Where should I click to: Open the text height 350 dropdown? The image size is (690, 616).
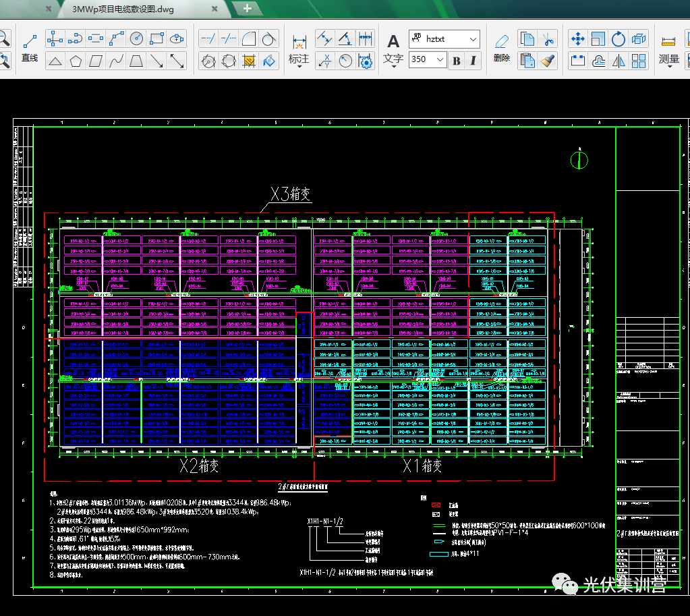coord(440,59)
